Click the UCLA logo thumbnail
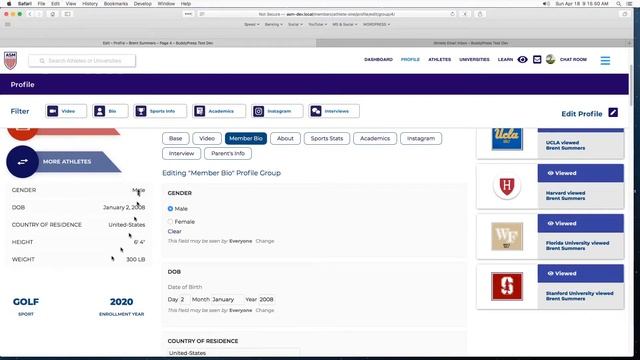Image resolution: width=640 pixels, height=360 pixels. [507, 139]
